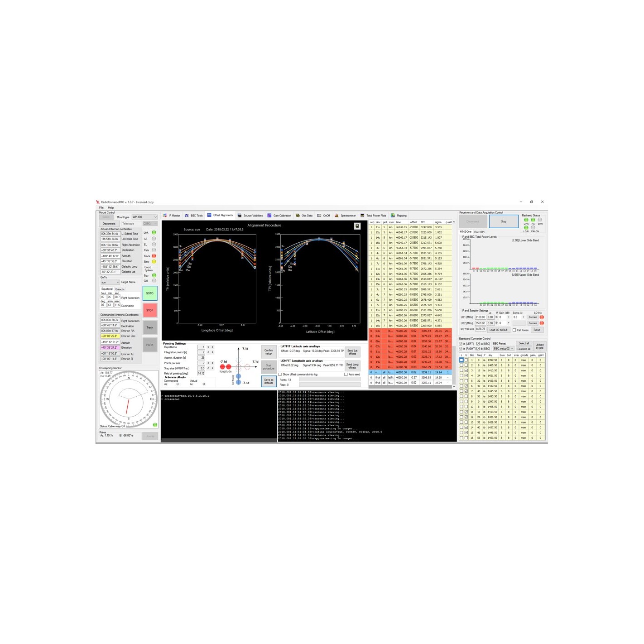The height and width of the screenshot is (644, 644).
Task: Open the BBC Preset dropdown
Action: 504,349
